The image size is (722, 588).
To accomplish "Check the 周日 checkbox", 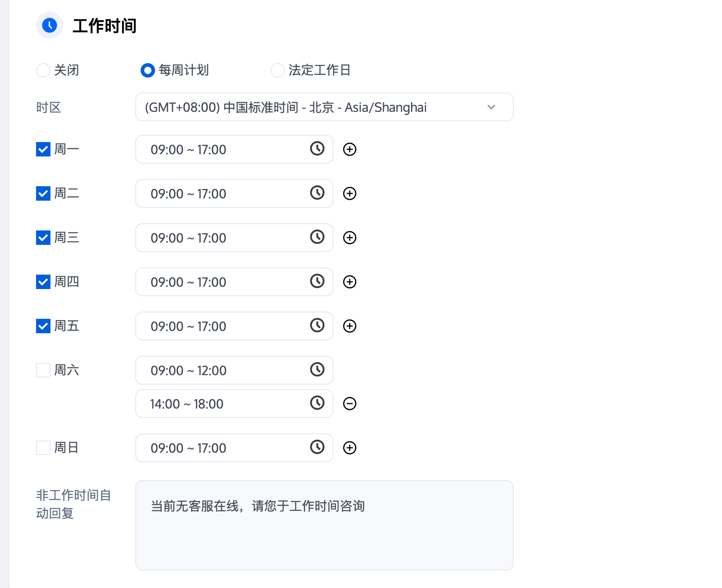I will tap(43, 448).
